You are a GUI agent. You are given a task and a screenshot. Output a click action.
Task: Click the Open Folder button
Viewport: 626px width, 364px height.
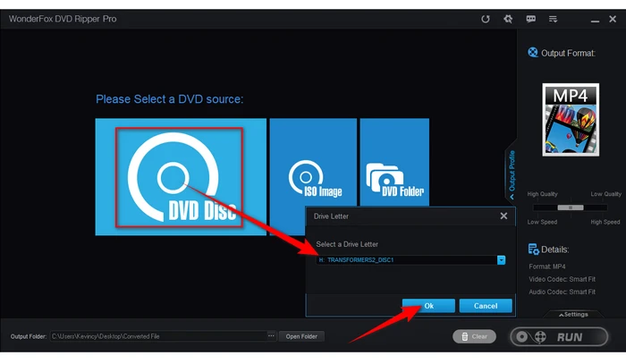pyautogui.click(x=301, y=336)
